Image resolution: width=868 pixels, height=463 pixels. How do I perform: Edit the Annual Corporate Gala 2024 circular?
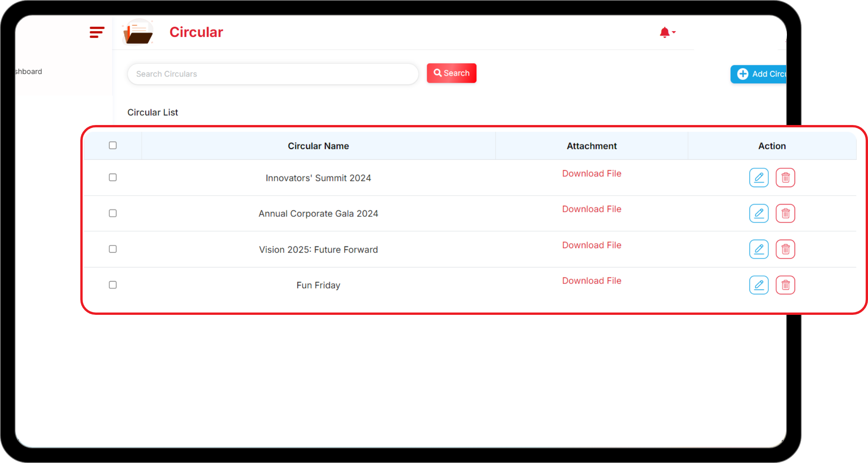759,213
